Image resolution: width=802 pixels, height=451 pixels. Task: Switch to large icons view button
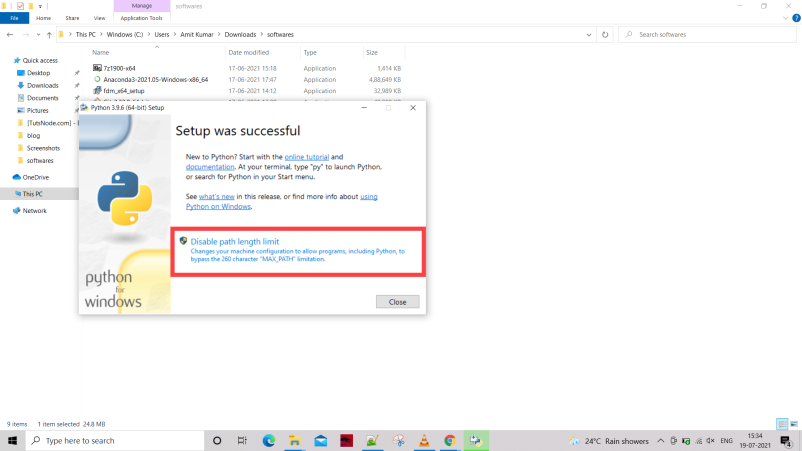794,424
